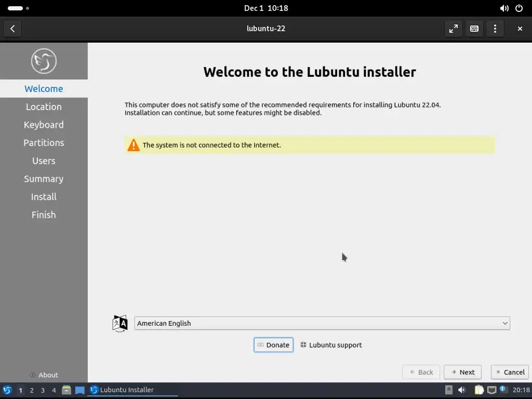
Task: Select the Location step in sidebar
Action: click(x=44, y=107)
